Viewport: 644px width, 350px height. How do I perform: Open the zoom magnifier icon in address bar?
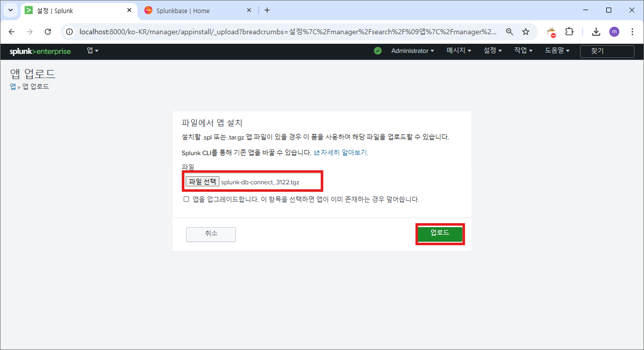click(x=510, y=32)
